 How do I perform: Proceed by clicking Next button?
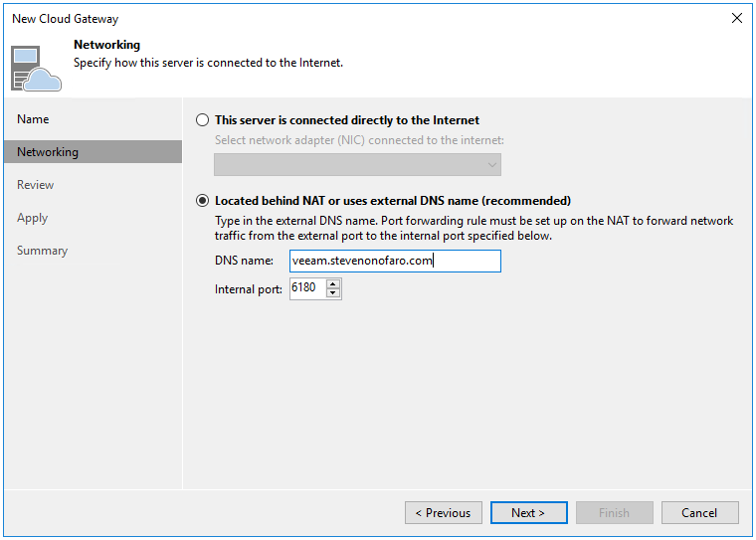coord(529,513)
